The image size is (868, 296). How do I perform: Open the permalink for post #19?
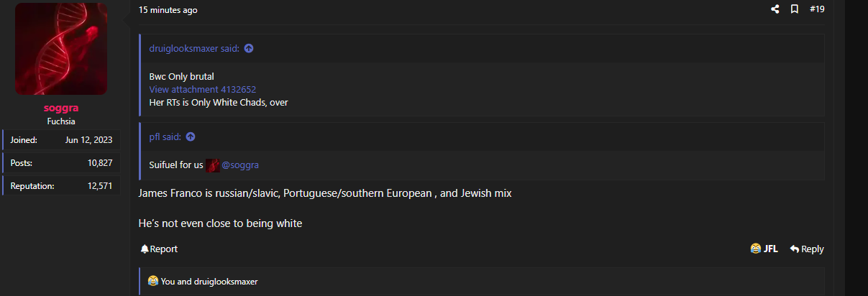point(817,9)
